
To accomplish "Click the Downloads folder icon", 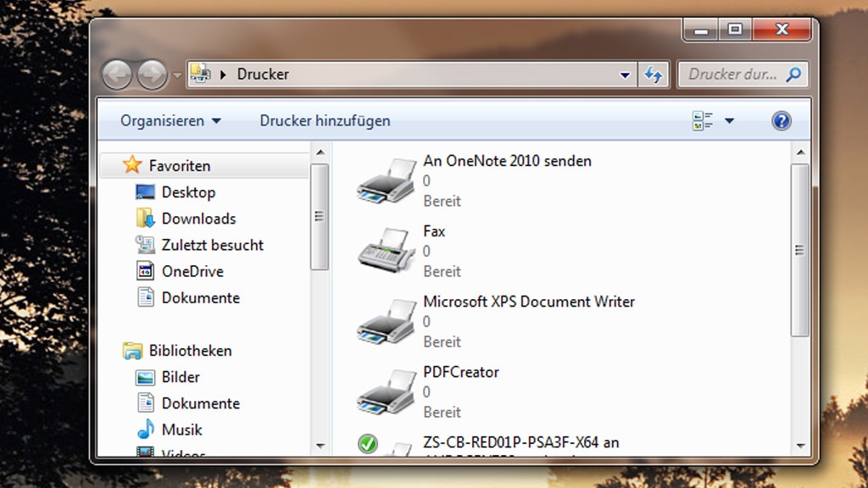I will pyautogui.click(x=145, y=218).
